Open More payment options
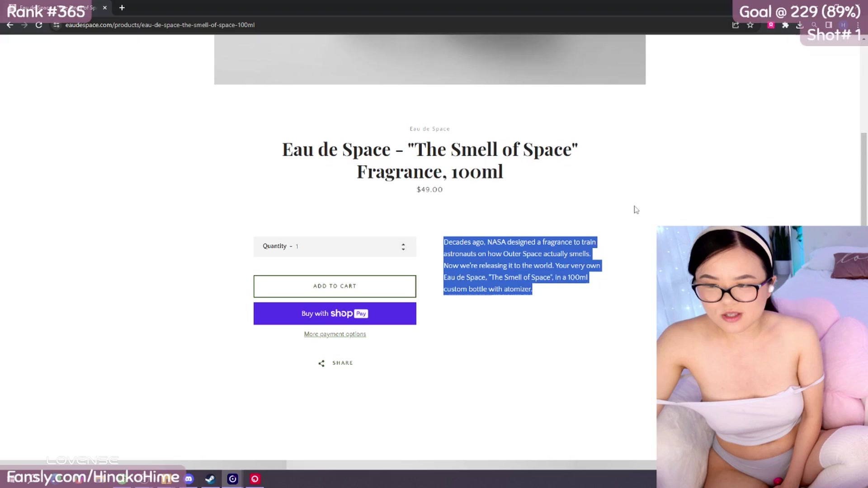Viewport: 868px width, 488px height. point(335,334)
